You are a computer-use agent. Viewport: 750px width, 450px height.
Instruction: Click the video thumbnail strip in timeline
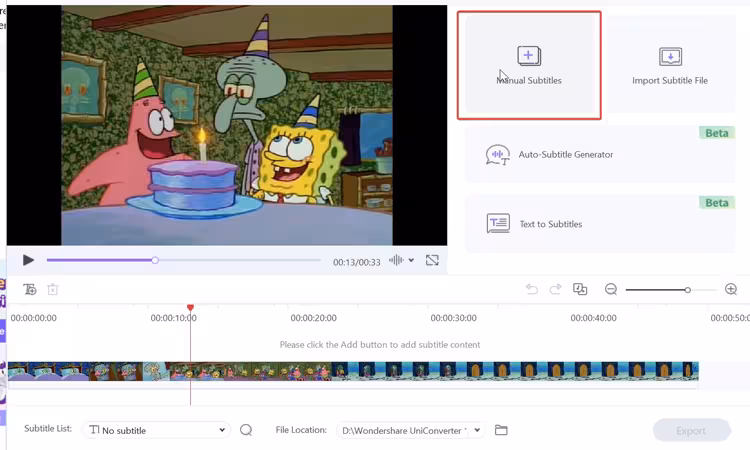(353, 371)
